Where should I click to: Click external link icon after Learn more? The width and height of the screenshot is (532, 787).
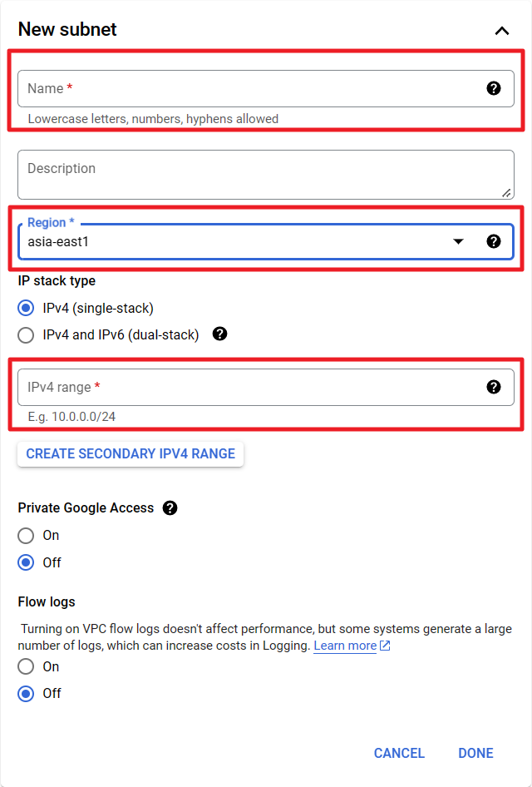click(385, 646)
